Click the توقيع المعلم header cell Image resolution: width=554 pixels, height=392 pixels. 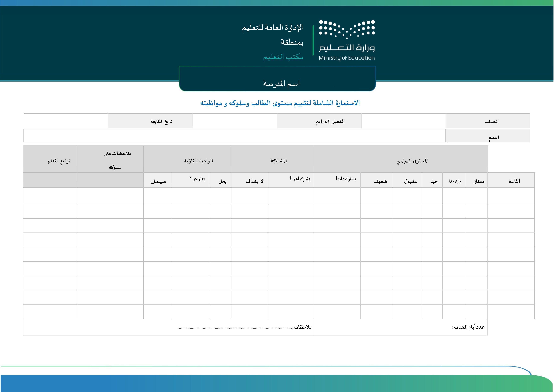point(59,161)
